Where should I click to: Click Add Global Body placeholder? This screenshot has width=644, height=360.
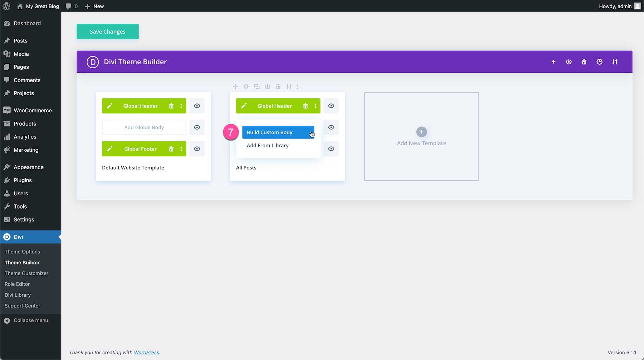(144, 127)
